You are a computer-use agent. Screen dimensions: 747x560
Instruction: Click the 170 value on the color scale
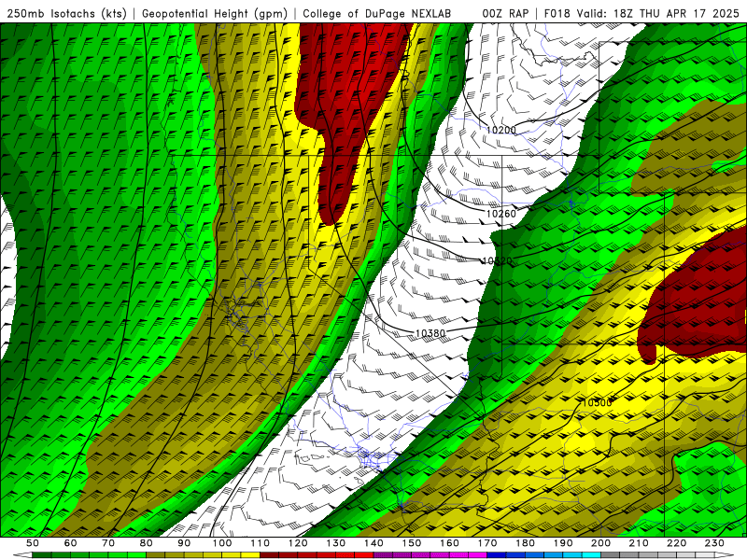pos(487,543)
